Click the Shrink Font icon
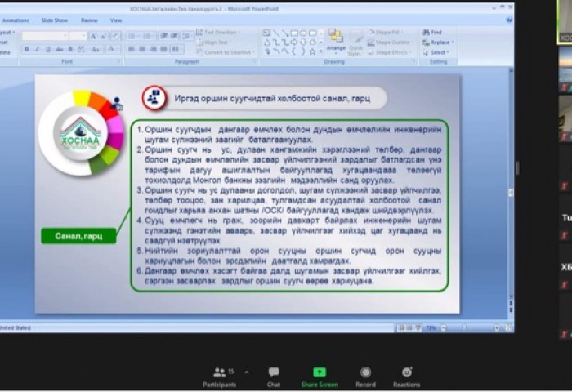Image resolution: width=572 pixels, height=392 pixels. [104, 36]
